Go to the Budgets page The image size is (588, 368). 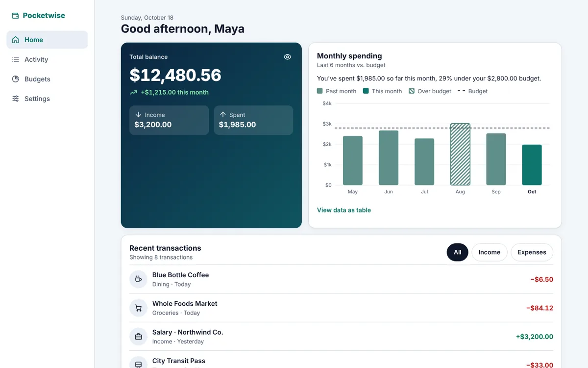coord(47,79)
